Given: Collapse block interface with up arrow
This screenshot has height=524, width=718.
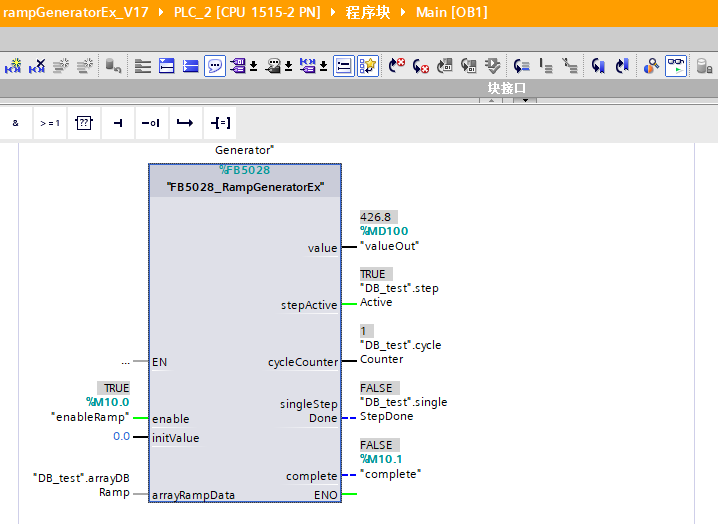Looking at the screenshot, I should (x=491, y=100).
